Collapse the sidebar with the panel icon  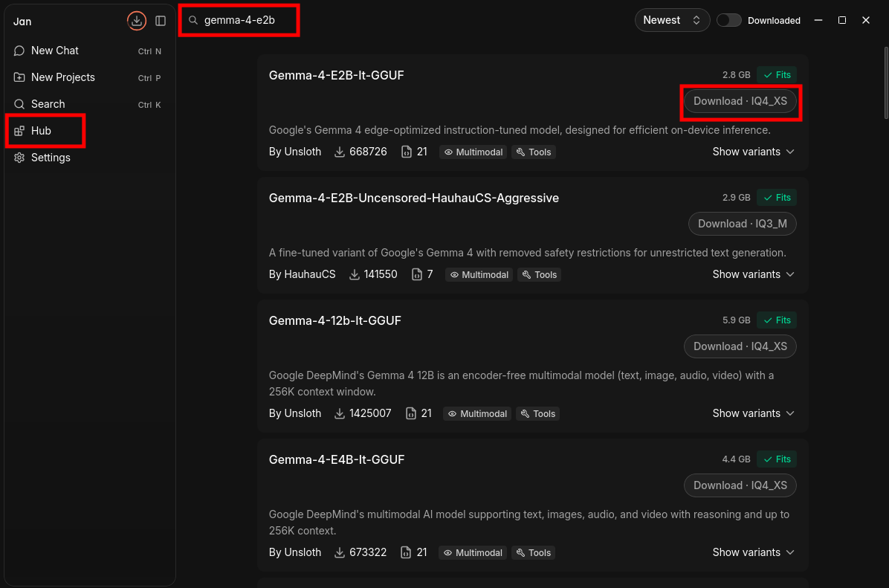(161, 21)
